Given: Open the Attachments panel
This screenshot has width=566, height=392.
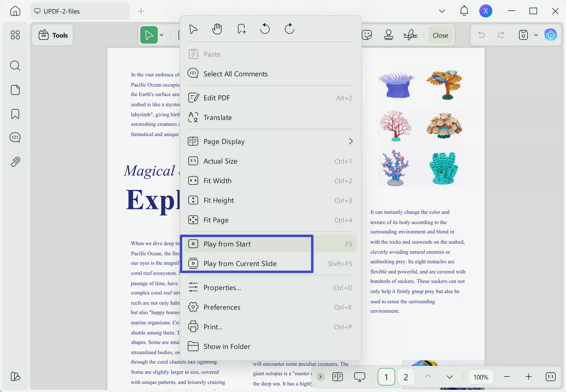Looking at the screenshot, I should pyautogui.click(x=16, y=162).
